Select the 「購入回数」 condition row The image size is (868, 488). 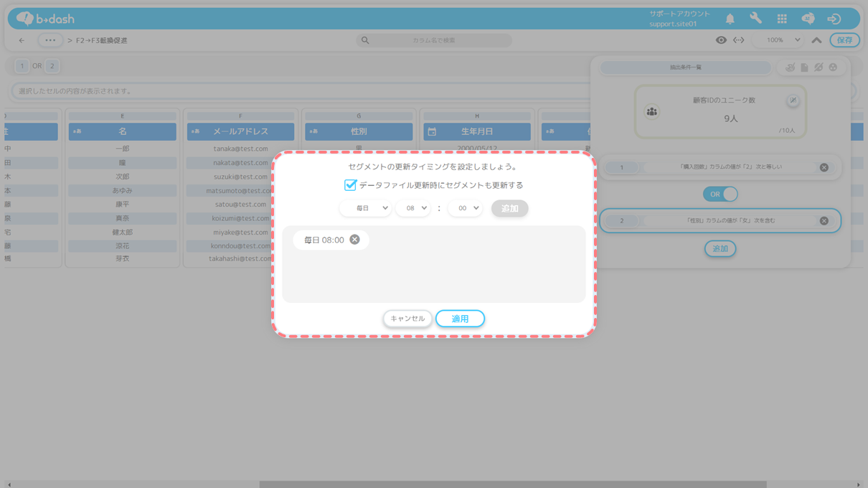click(720, 167)
